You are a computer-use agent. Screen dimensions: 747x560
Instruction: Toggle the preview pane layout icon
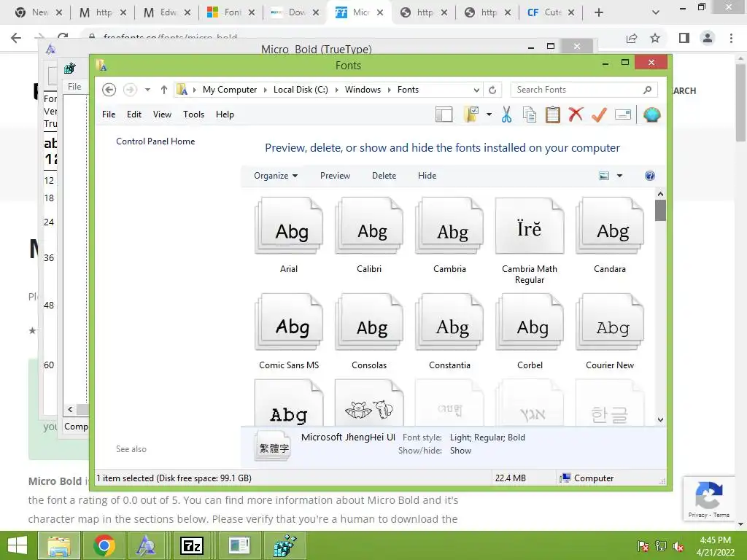(444, 114)
